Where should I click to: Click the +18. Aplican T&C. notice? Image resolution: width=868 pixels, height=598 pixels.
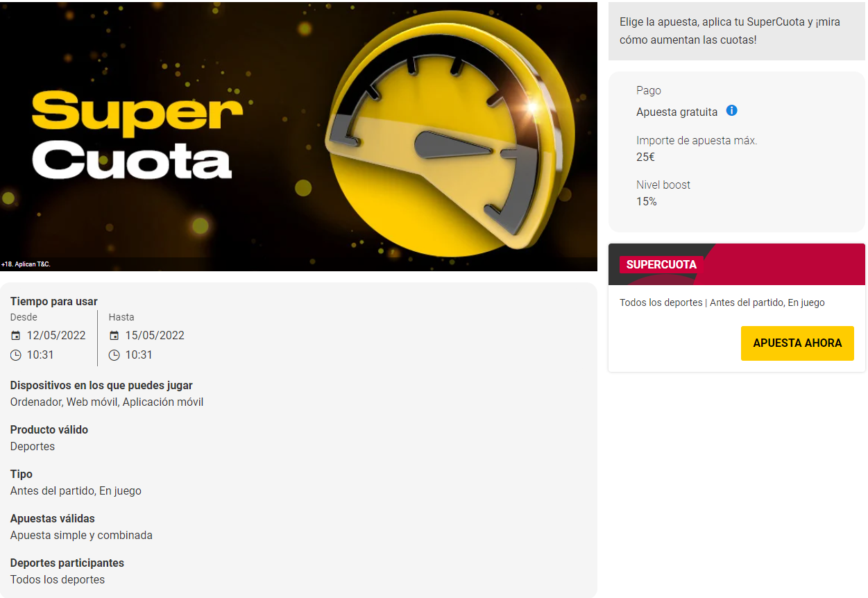[x=26, y=264]
